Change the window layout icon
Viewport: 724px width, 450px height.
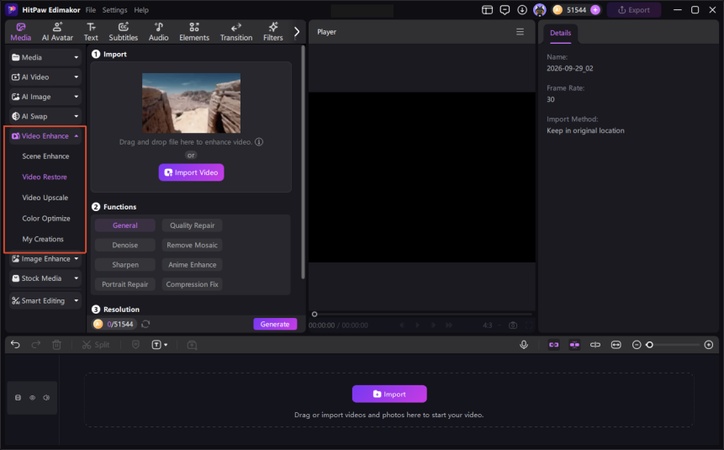487,10
